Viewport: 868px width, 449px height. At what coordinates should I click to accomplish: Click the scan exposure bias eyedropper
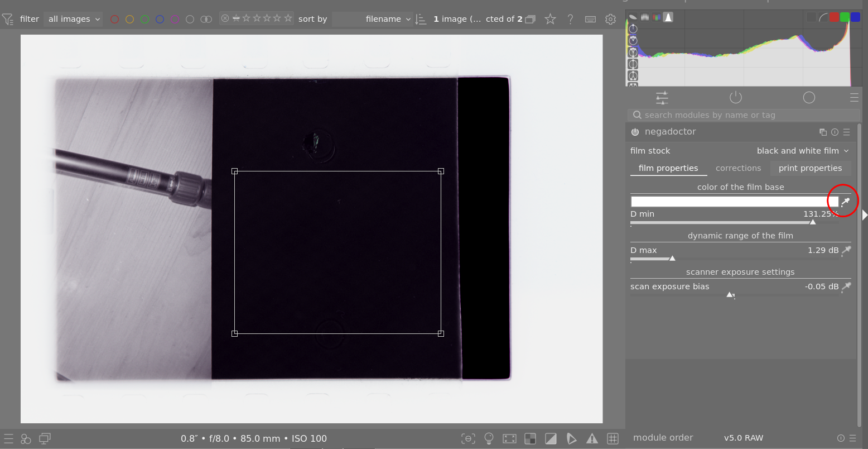click(846, 286)
